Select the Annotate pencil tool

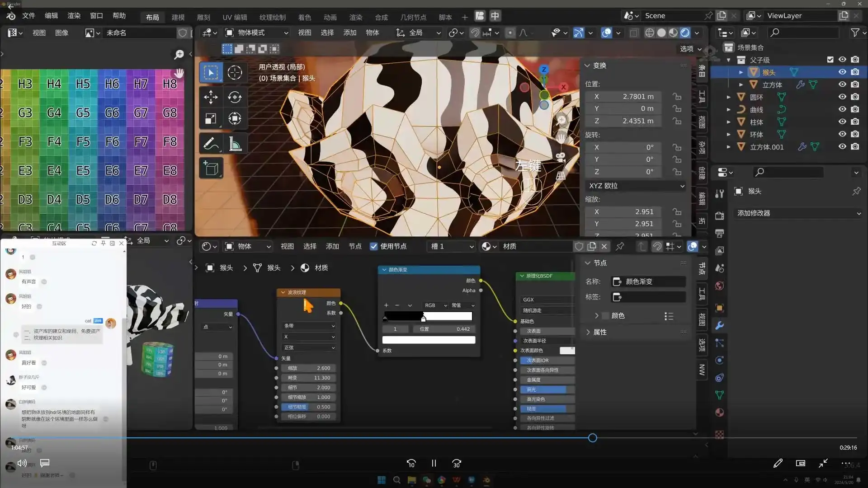pyautogui.click(x=211, y=144)
